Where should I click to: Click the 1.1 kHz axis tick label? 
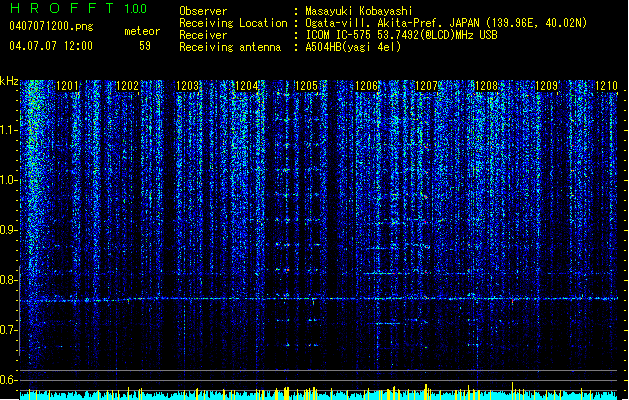click(x=9, y=130)
